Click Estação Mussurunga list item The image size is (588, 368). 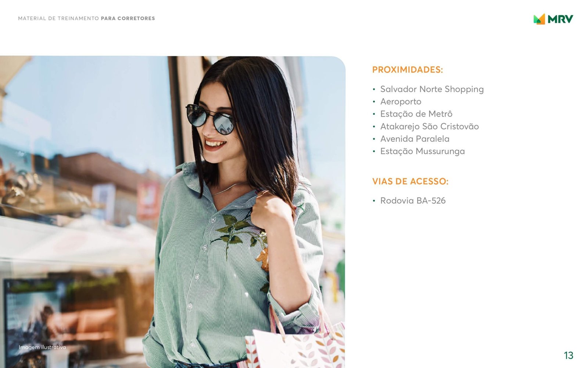(422, 151)
